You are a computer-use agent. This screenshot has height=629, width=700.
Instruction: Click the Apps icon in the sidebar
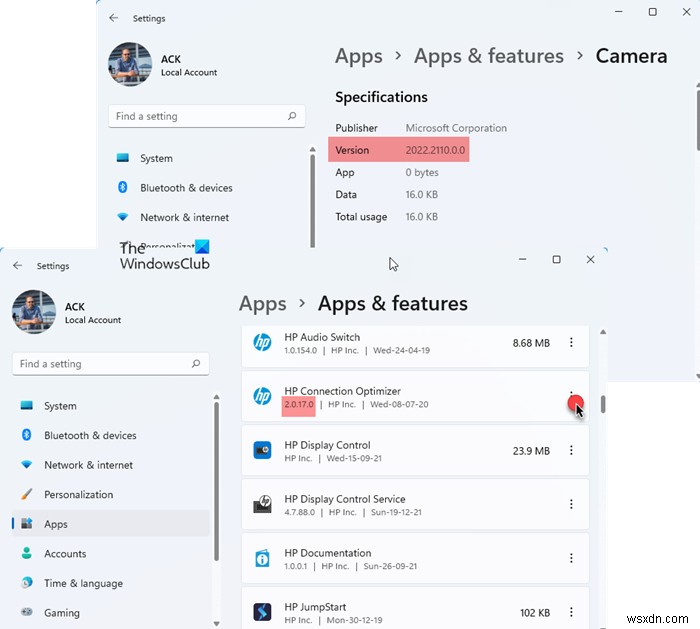tap(27, 523)
